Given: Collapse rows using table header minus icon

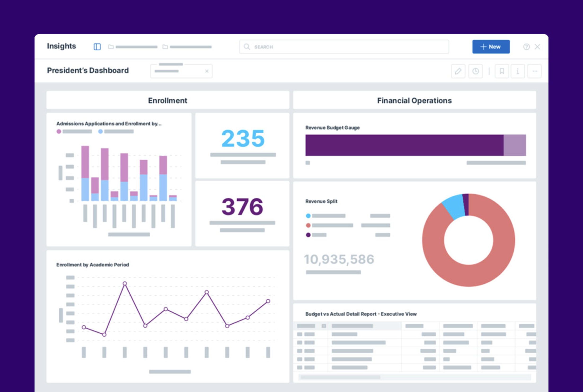Looking at the screenshot, I should (x=324, y=326).
